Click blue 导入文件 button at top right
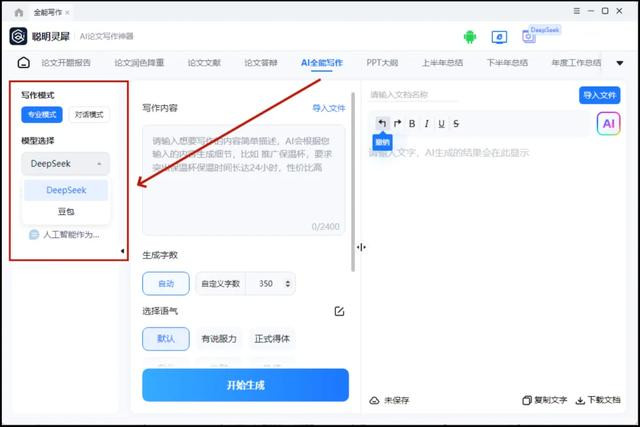 click(x=599, y=95)
